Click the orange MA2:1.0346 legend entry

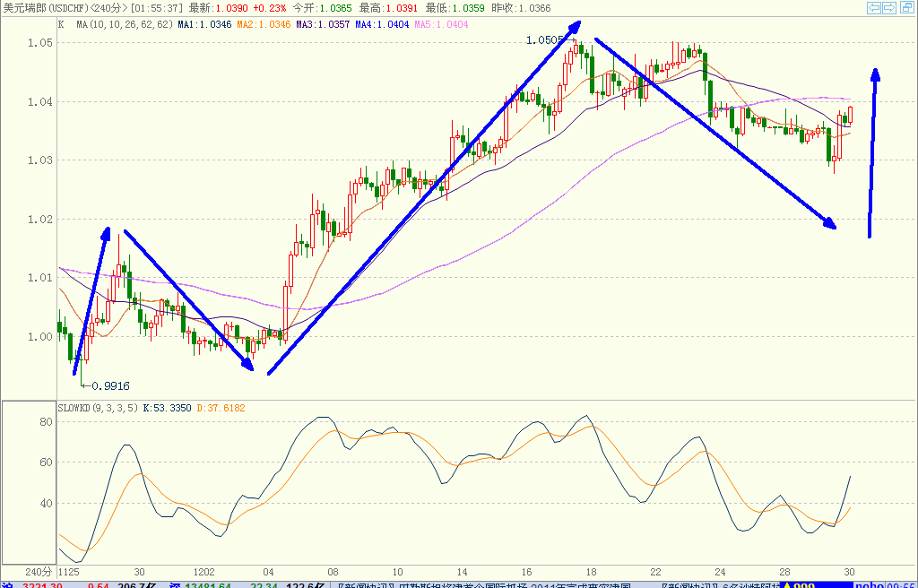pyautogui.click(x=264, y=24)
